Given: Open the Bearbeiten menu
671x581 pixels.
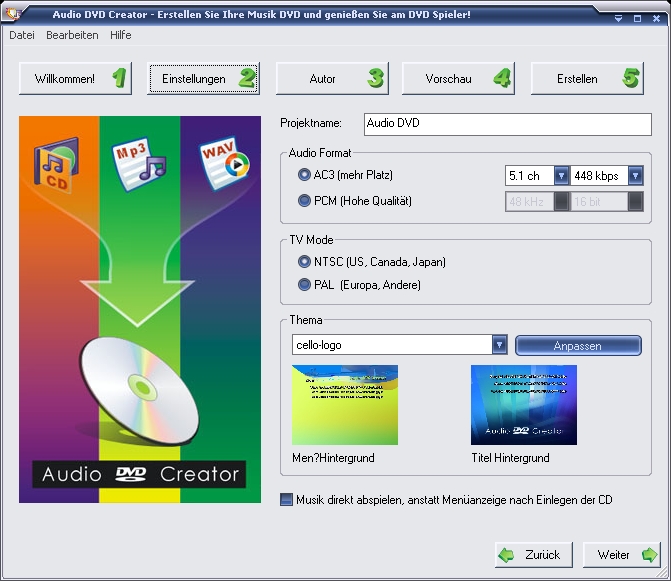Looking at the screenshot, I should [72, 35].
